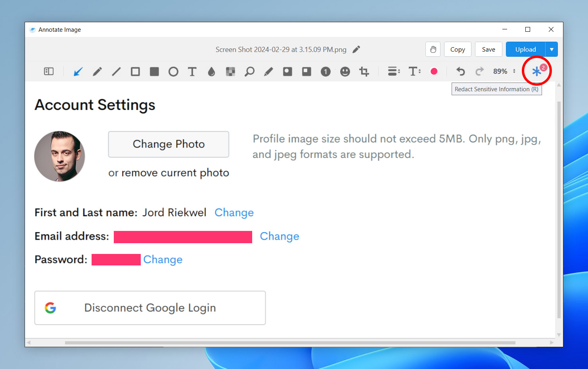588x369 pixels.
Task: Select the Highlighter tool
Action: [x=268, y=71]
